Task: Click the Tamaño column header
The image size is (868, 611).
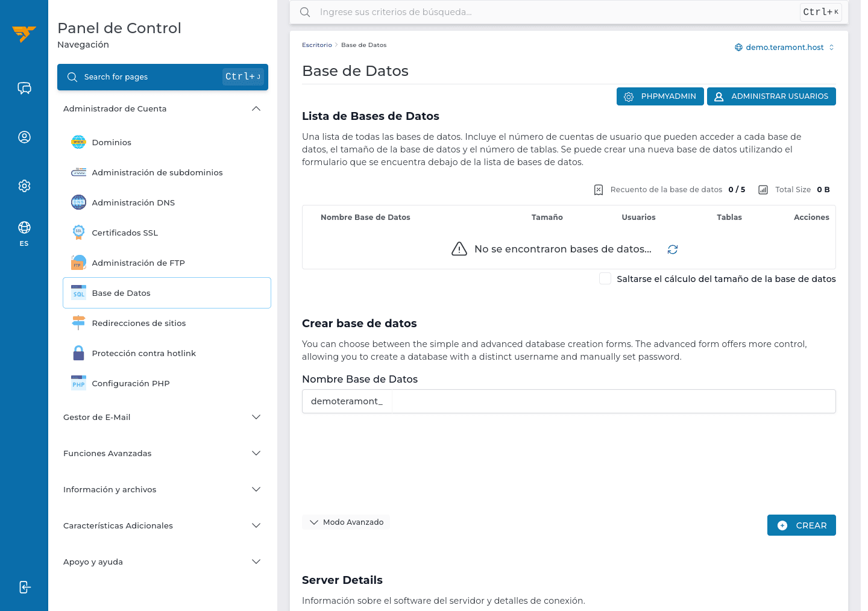Action: coord(547,218)
